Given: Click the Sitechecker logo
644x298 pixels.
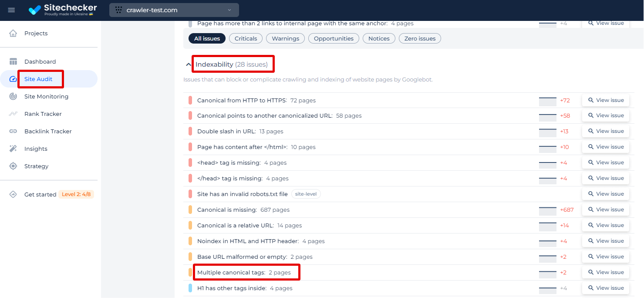Looking at the screenshot, I should (63, 10).
